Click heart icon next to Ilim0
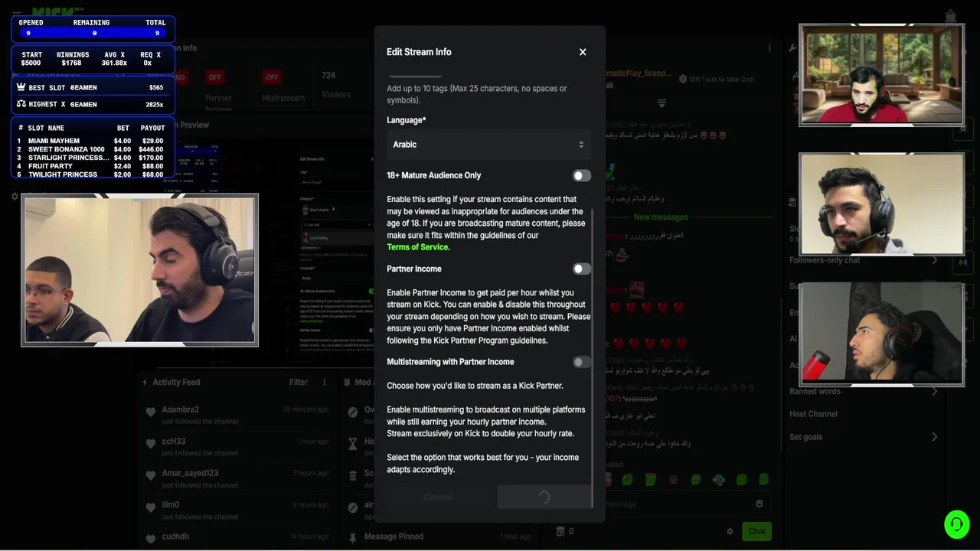 click(x=151, y=507)
